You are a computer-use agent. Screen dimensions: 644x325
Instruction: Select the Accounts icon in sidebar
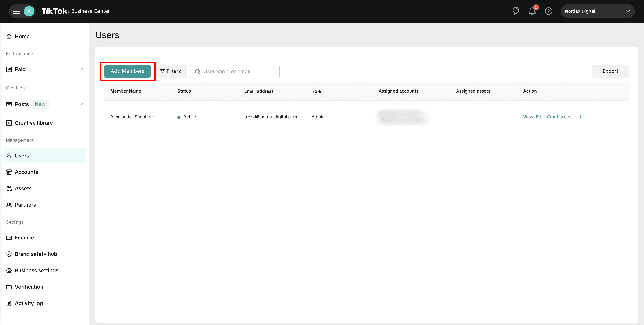pos(9,172)
